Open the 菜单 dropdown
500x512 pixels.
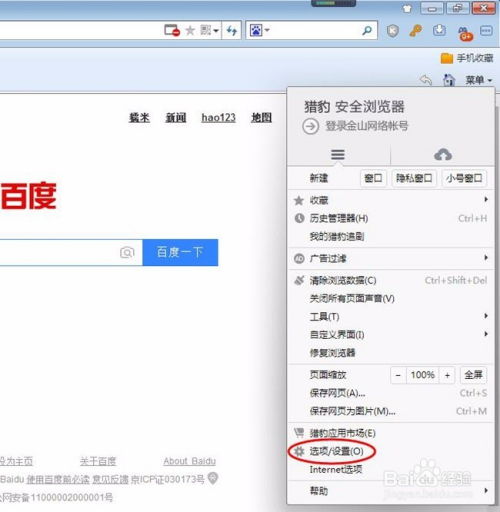click(x=479, y=80)
